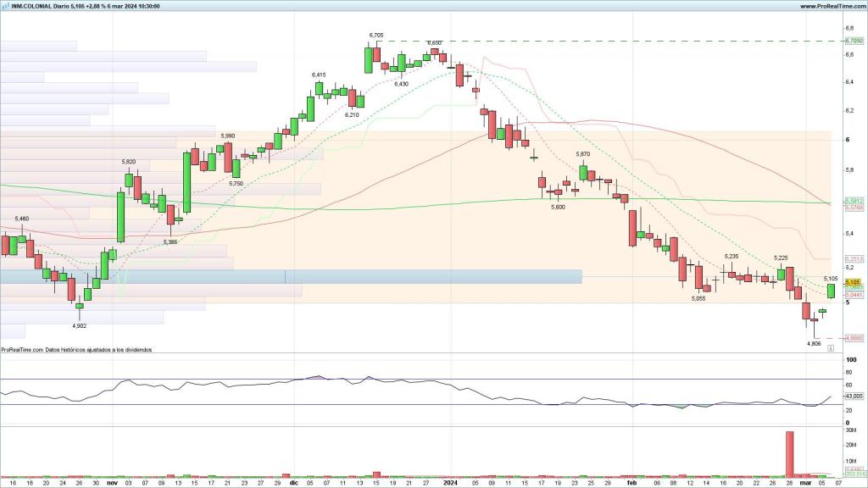Click the 5,870 swing high annotation

tap(583, 154)
